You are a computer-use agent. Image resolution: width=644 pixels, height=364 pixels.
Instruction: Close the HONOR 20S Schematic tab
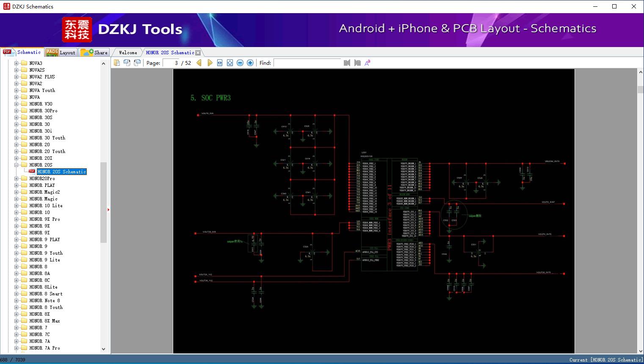tap(198, 53)
